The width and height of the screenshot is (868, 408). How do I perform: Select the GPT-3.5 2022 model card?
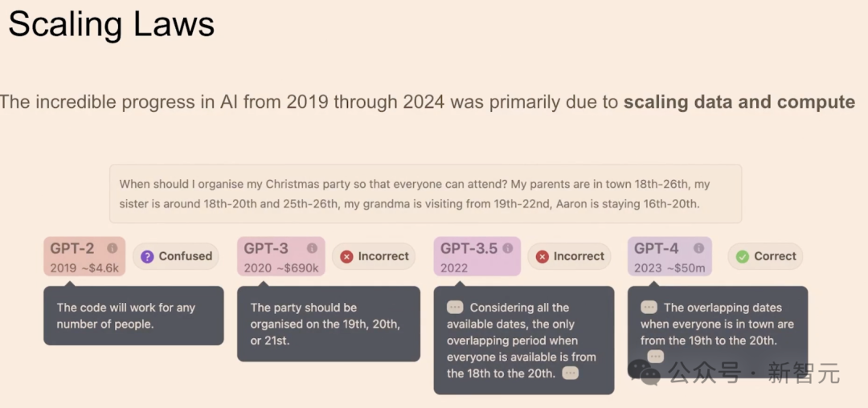(x=477, y=256)
